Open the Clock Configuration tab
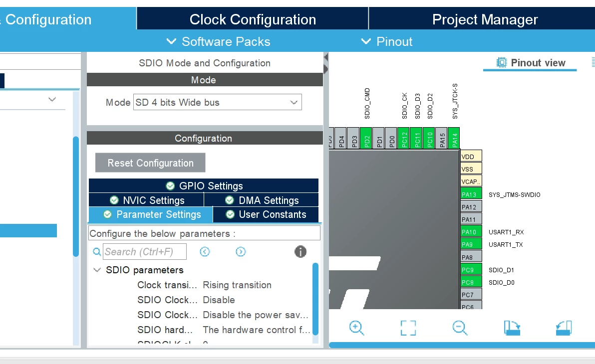 253,19
